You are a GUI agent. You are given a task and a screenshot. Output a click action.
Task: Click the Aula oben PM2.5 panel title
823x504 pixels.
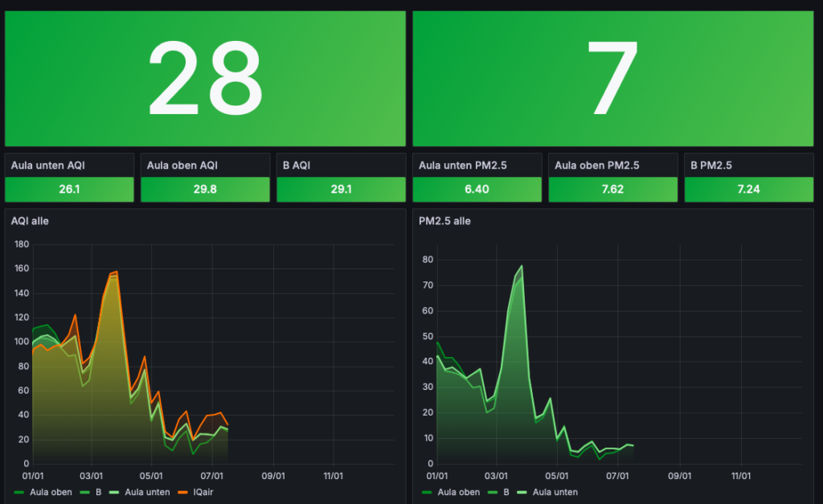(597, 166)
